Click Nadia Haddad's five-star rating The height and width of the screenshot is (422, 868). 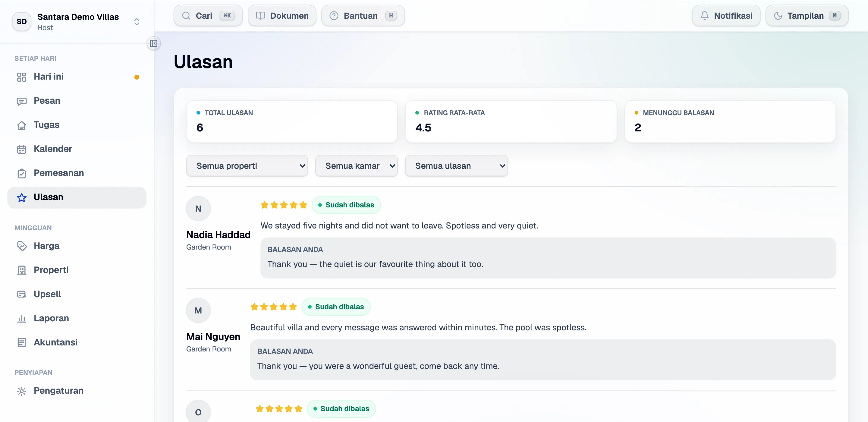284,205
